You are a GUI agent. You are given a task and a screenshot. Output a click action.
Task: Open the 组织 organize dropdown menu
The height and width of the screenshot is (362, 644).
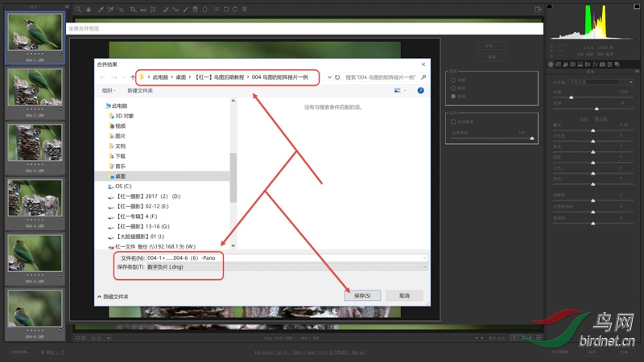(109, 91)
